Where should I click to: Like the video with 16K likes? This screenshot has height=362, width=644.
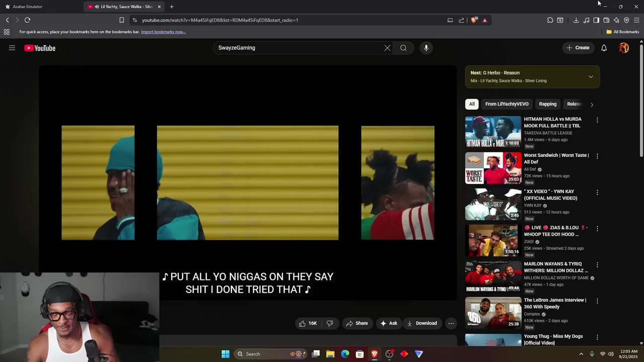307,323
